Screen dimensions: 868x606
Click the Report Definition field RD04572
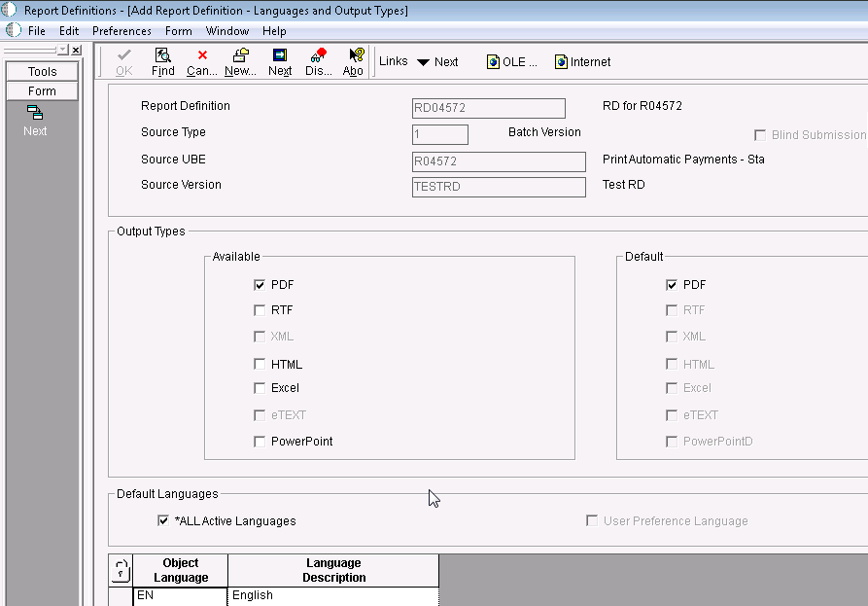pos(488,108)
